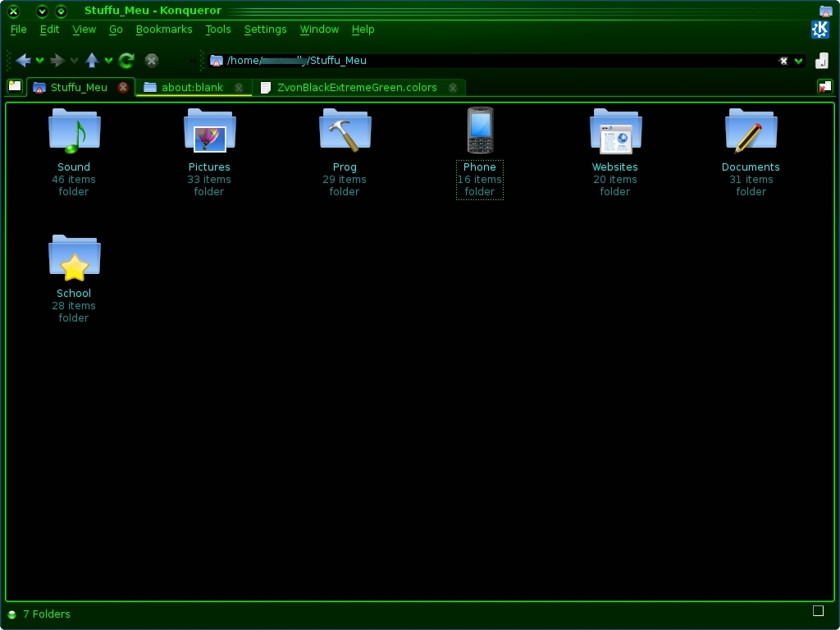Select the Documents folder with pencil
The width and height of the screenshot is (840, 630).
[x=751, y=130]
